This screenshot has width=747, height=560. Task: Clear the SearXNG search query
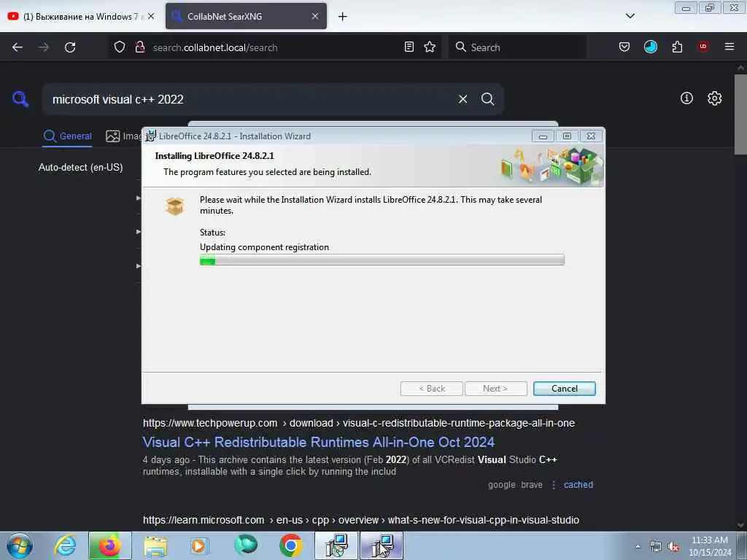(462, 99)
